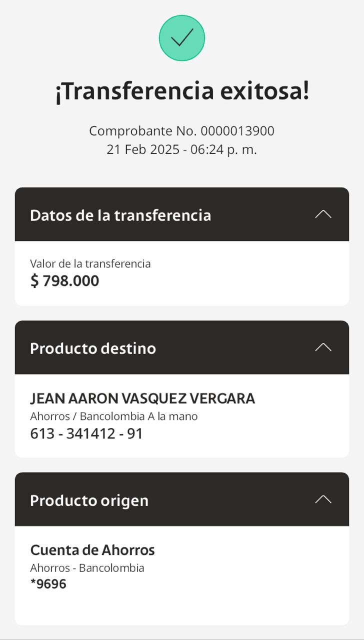Select destination account number 613 - 341412 - 91
Viewport: 364px width, 640px height.
coord(86,433)
